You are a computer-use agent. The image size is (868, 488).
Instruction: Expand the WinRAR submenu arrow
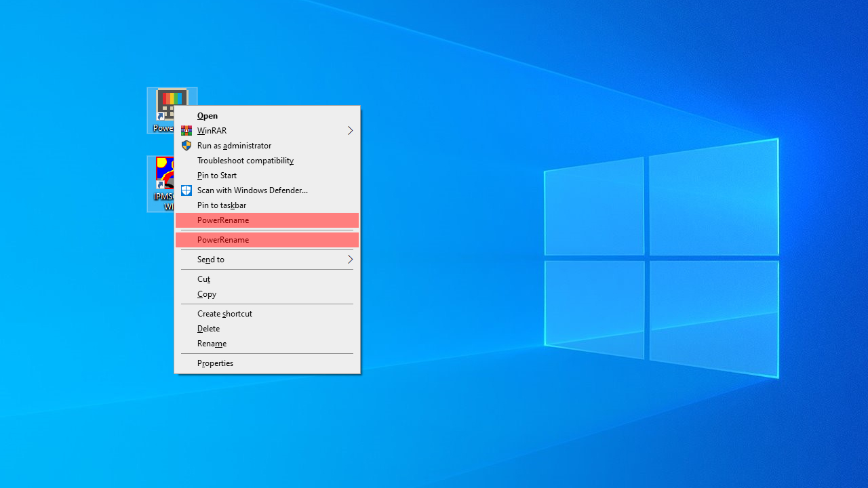(x=350, y=131)
